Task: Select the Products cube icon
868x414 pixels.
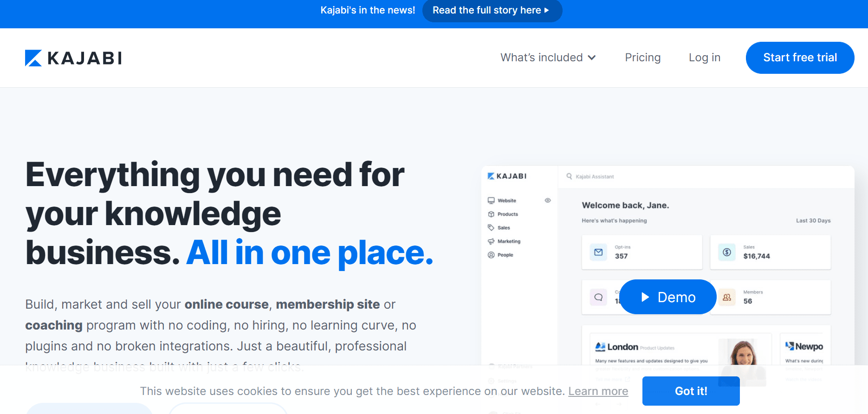Action: (491, 214)
